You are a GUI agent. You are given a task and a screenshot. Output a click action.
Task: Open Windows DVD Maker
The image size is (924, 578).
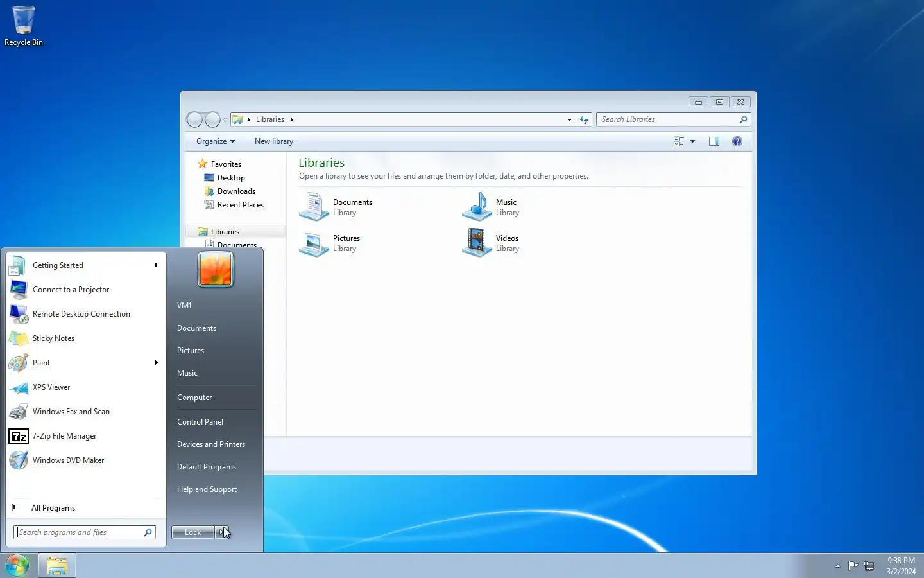coord(86,460)
